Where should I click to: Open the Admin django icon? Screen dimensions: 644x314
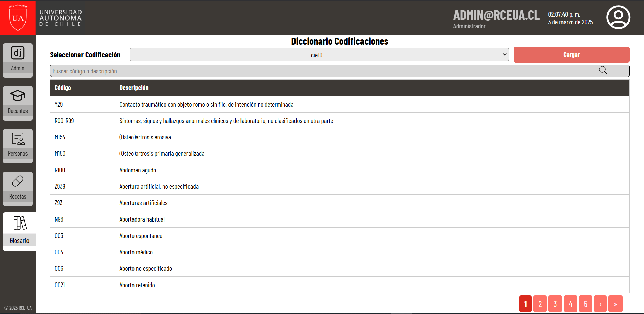pyautogui.click(x=18, y=53)
